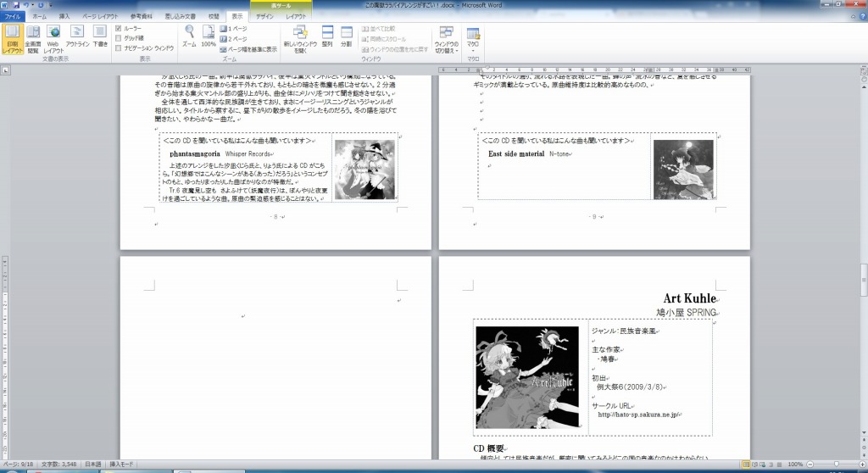Switch to 差し込み文書 tab
The image size is (868, 473).
point(180,17)
